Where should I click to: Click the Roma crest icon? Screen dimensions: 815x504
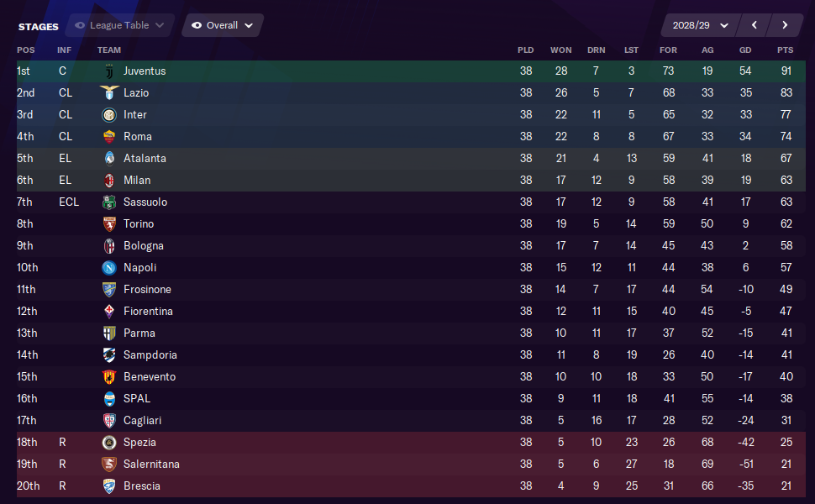pyautogui.click(x=109, y=137)
